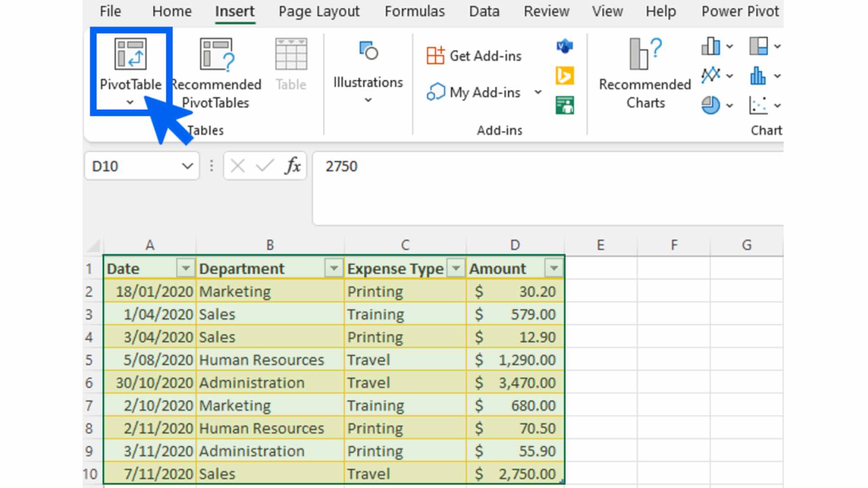868x488 pixels.
Task: Open the Date column filter dropdown
Action: pyautogui.click(x=185, y=268)
